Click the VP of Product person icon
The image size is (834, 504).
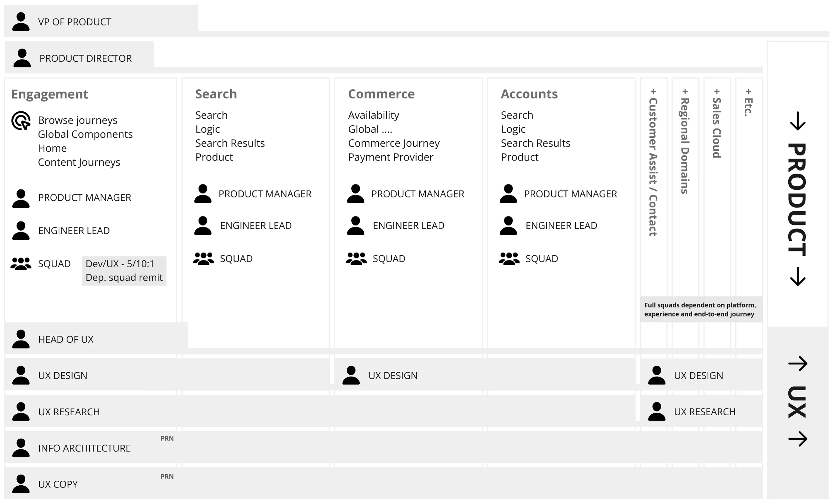point(21,22)
